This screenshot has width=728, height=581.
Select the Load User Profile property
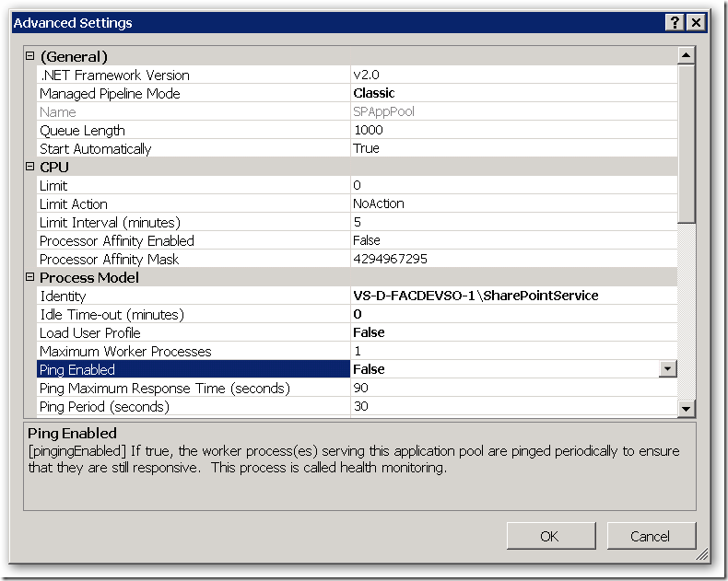click(194, 332)
